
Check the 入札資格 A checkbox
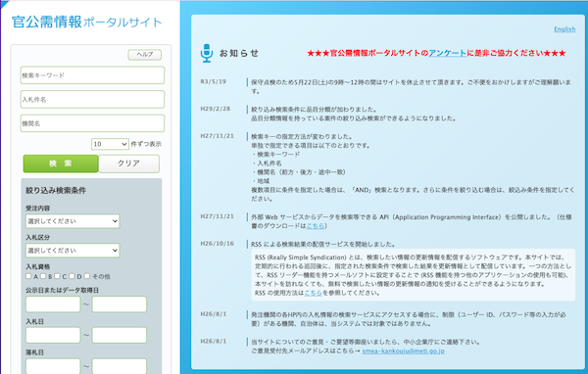28,276
